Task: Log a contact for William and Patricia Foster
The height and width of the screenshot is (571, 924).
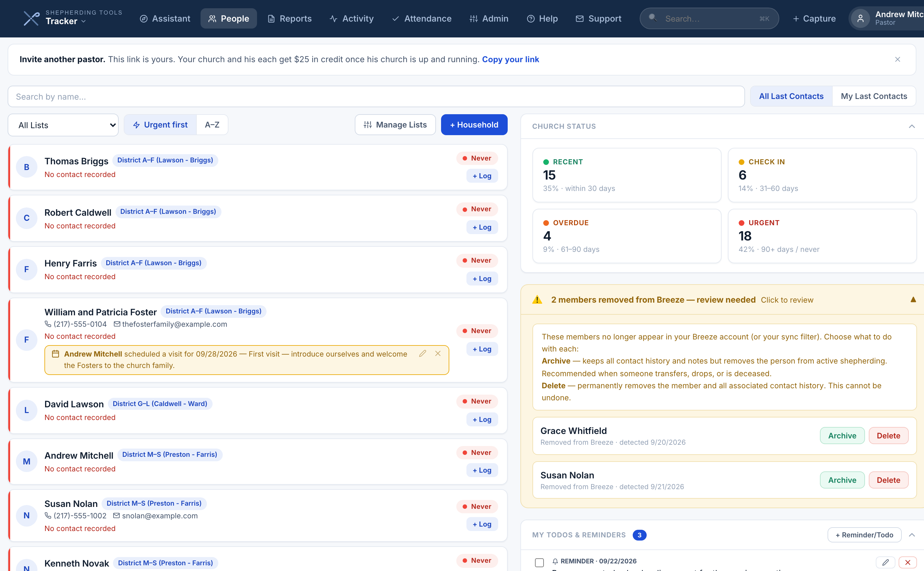Action: click(482, 349)
